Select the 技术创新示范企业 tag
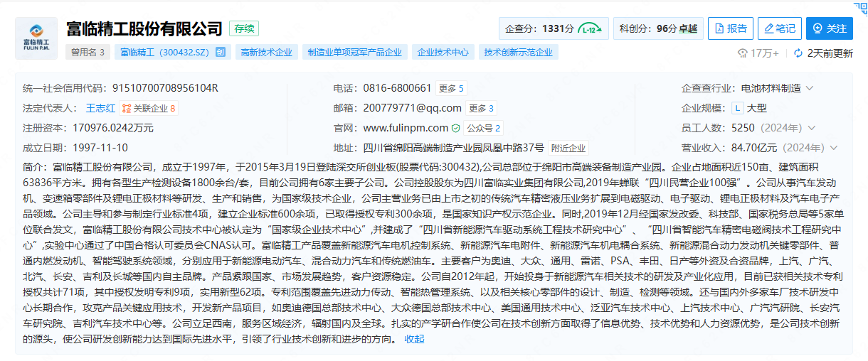The height and width of the screenshot is (361, 868). [519, 53]
